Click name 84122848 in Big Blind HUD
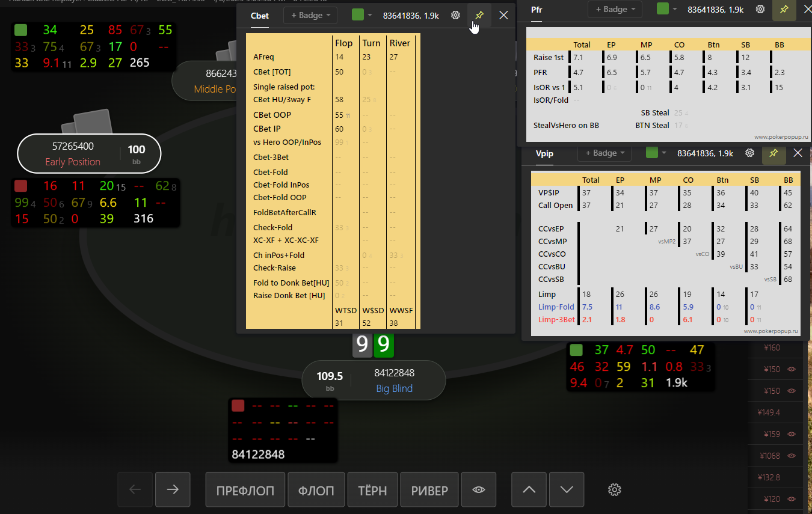812x514 pixels. tap(259, 454)
